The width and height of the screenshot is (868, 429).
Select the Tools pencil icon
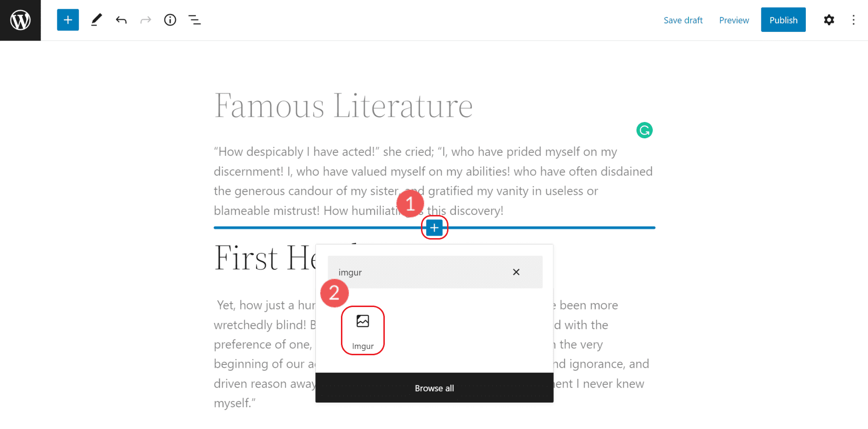[96, 20]
